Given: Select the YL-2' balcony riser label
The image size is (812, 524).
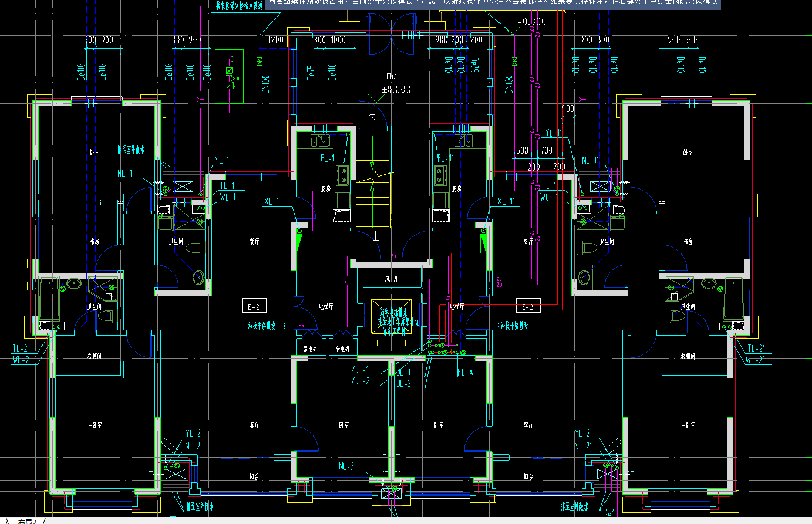Looking at the screenshot, I should coord(583,433).
